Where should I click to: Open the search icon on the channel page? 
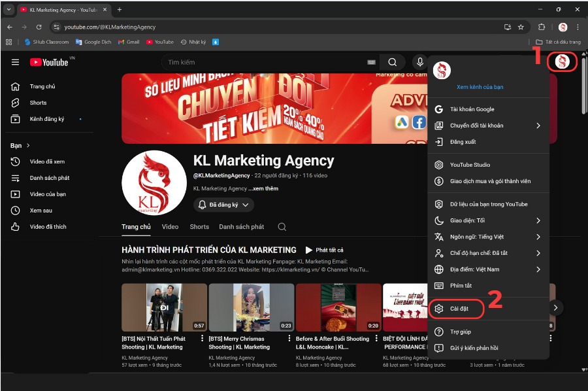282,227
